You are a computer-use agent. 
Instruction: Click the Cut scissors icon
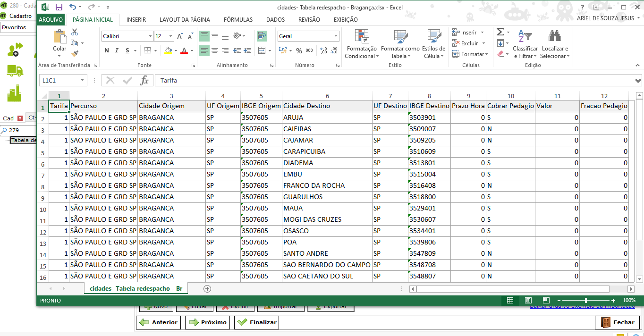click(75, 33)
